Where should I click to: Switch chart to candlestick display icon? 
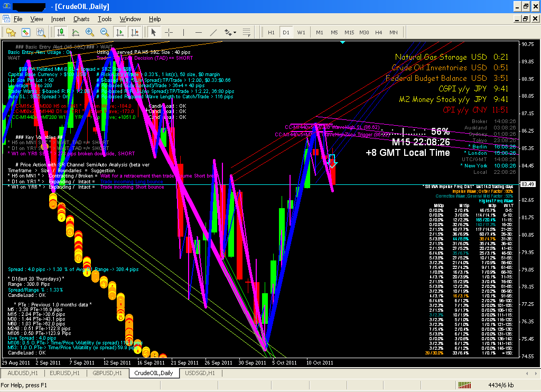61,32
